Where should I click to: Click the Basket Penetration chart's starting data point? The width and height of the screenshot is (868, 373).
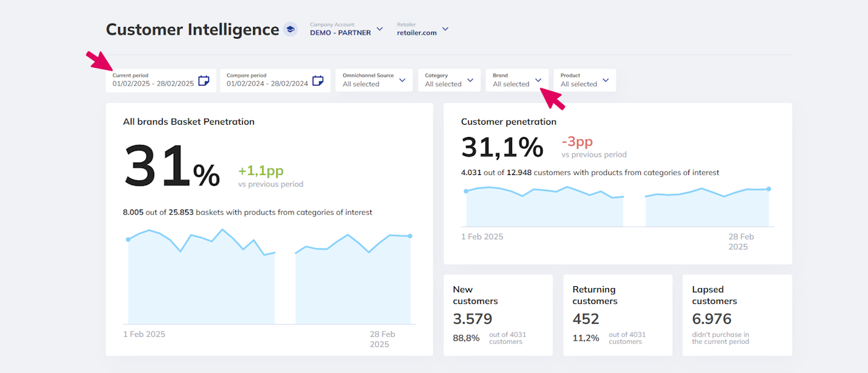click(x=128, y=239)
